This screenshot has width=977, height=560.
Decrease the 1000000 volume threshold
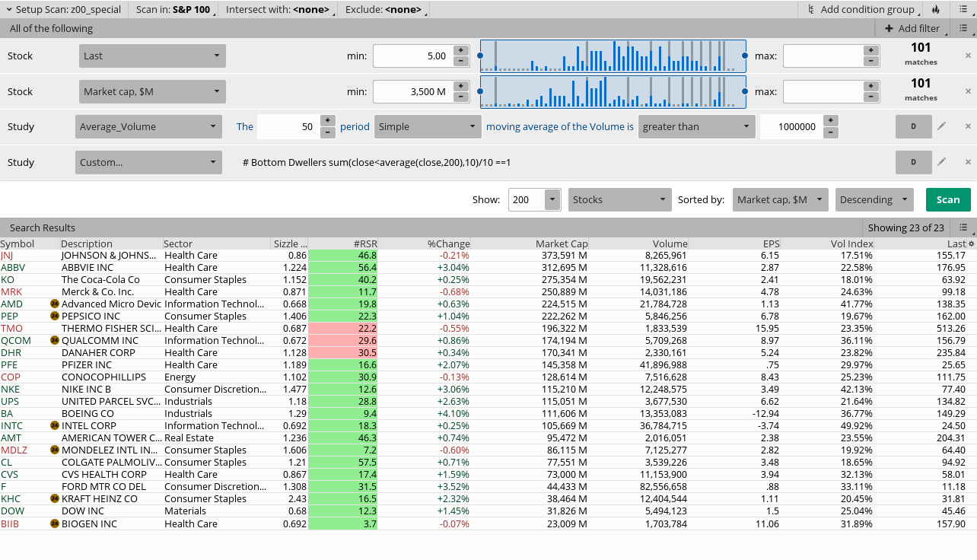coord(831,132)
